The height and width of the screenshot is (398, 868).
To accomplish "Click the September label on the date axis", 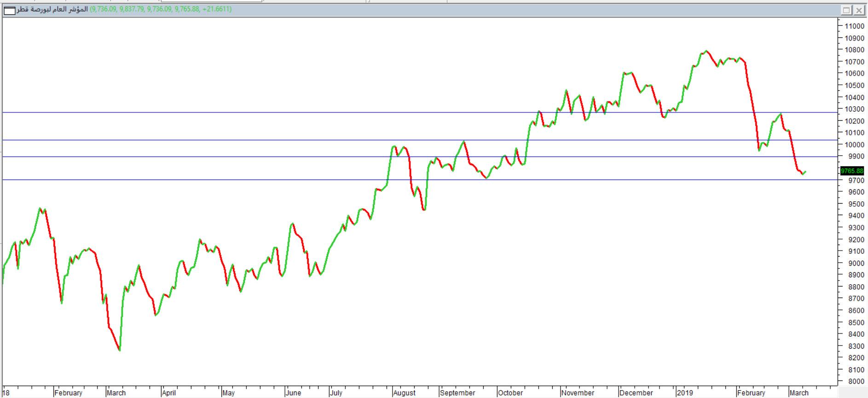I will point(457,393).
